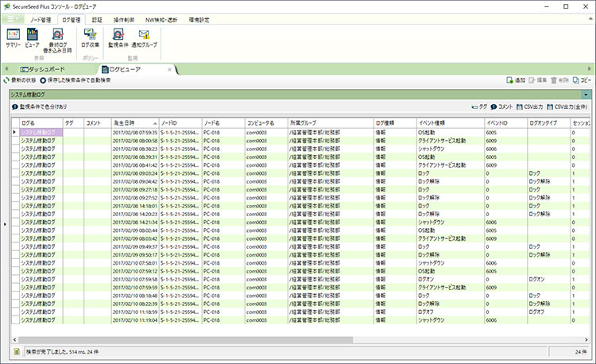
Task: Click the 編集 edit icon
Action: 538,80
